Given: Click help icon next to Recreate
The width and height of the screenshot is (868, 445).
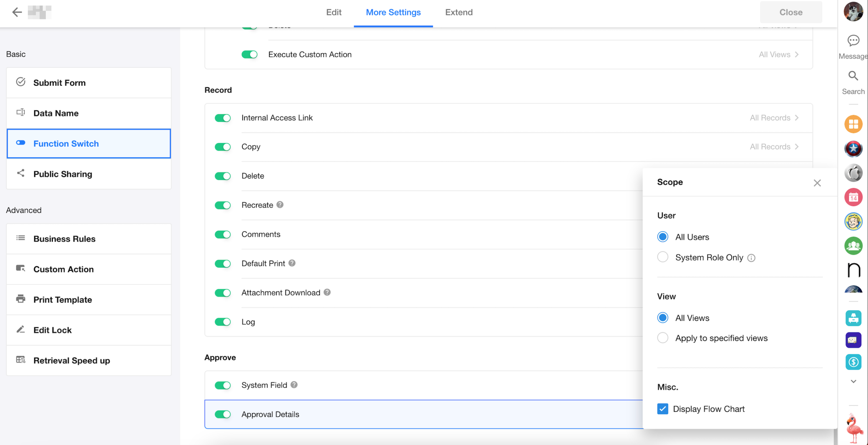Looking at the screenshot, I should coord(280,205).
